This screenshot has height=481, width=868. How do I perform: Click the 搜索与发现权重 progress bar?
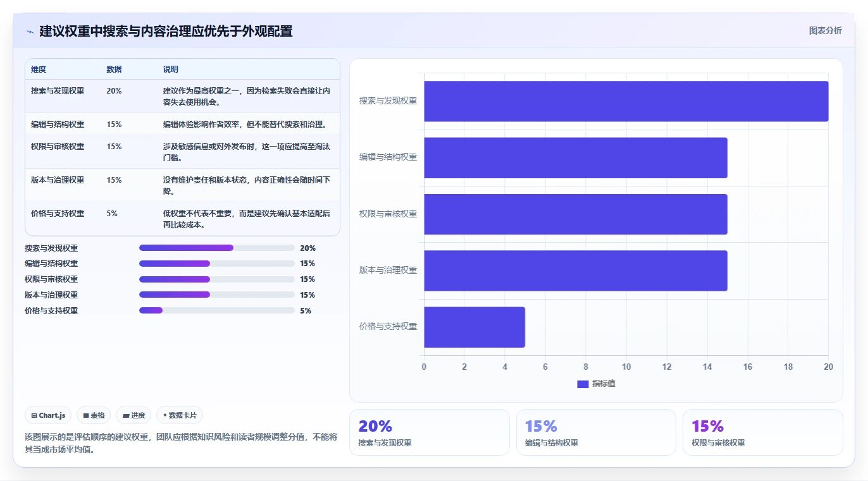click(x=217, y=248)
